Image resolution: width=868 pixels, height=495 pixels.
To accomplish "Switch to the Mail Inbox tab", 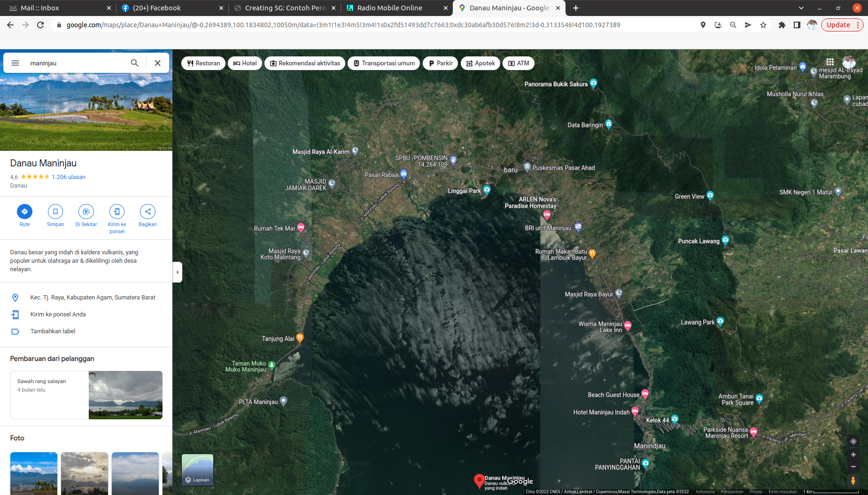I will tap(40, 8).
